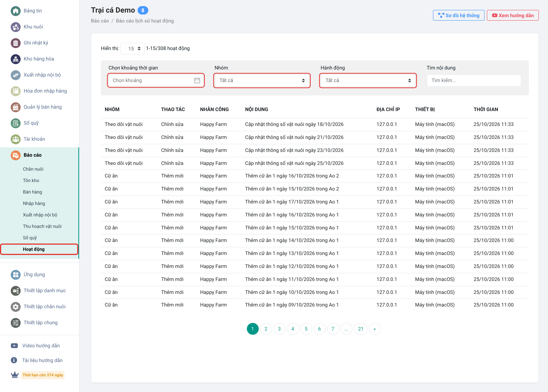Image resolution: width=548 pixels, height=392 pixels.
Task: Open the Tồn kho report submenu
Action: tap(31, 181)
